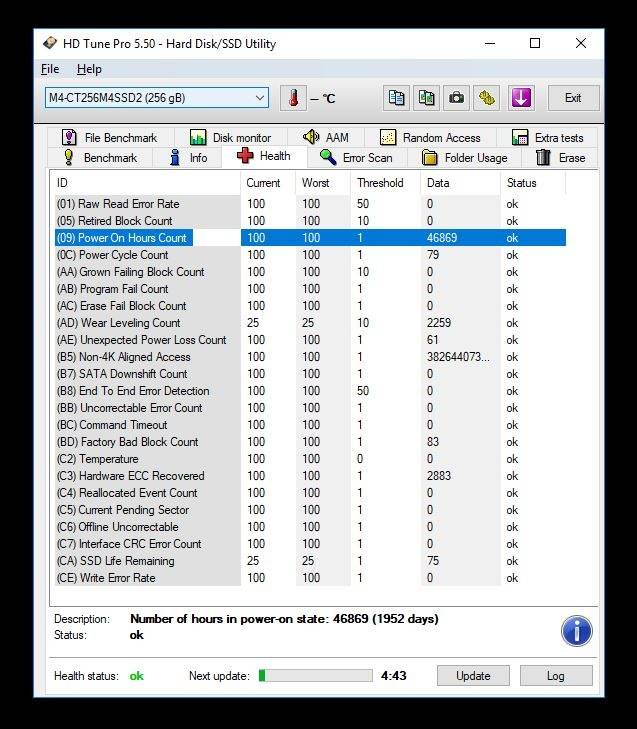Switch to the Error Scan tab
Image resolution: width=637 pixels, height=729 pixels.
click(x=357, y=158)
